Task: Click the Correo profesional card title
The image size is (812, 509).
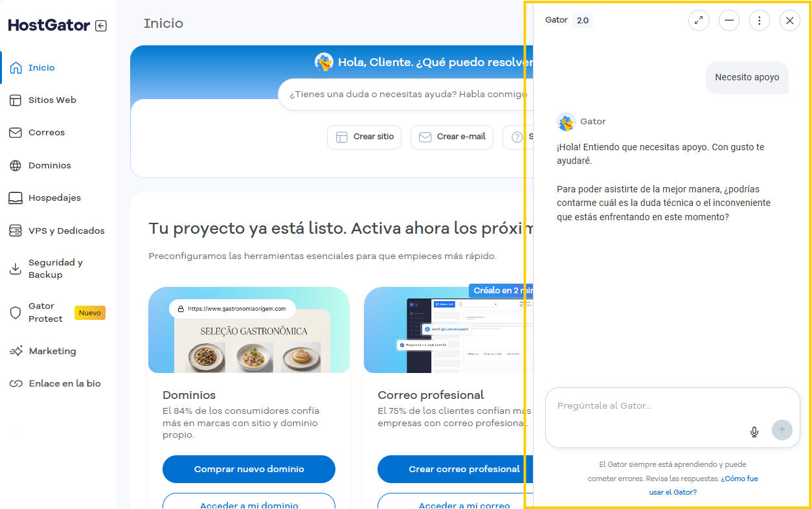Action: 431,396
